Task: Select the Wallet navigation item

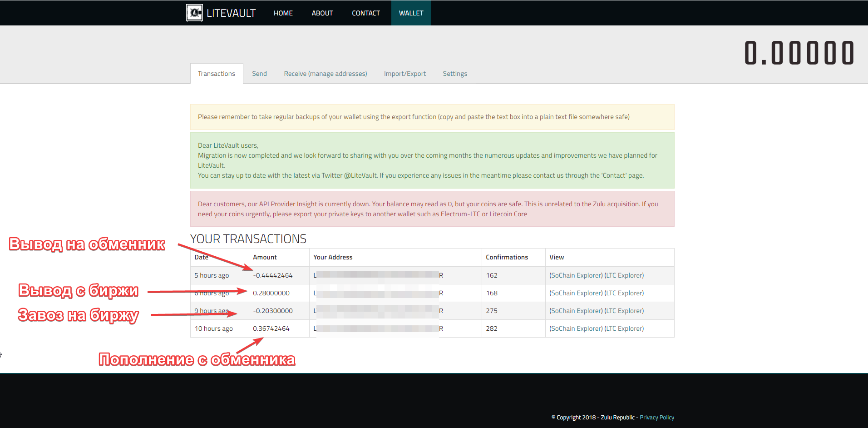Action: (411, 13)
